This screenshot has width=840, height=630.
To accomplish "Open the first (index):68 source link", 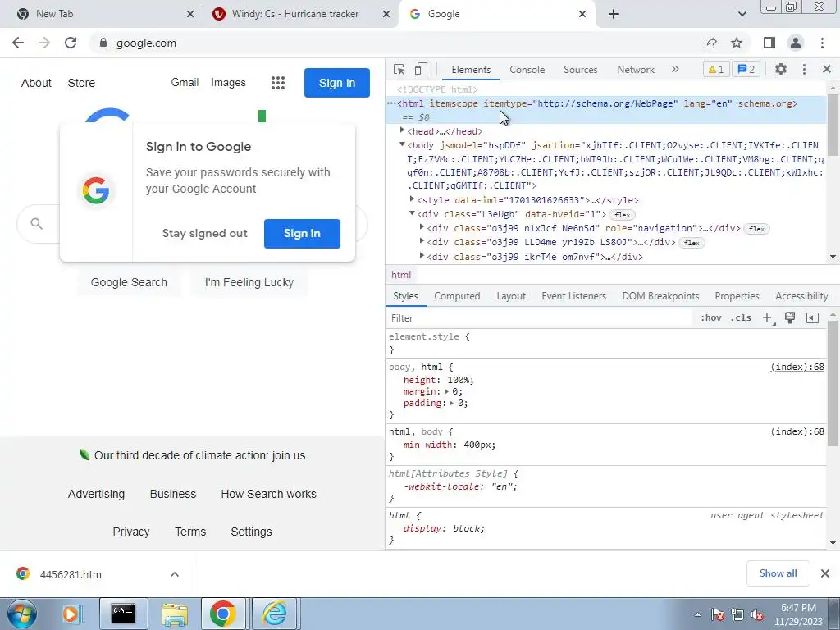I will click(x=797, y=367).
